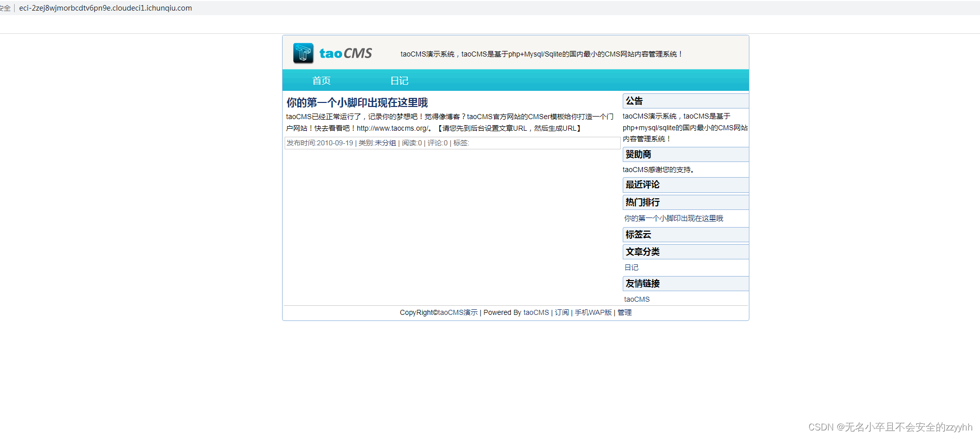
Task: Click the 热门排行 sidebar heading
Action: (686, 202)
